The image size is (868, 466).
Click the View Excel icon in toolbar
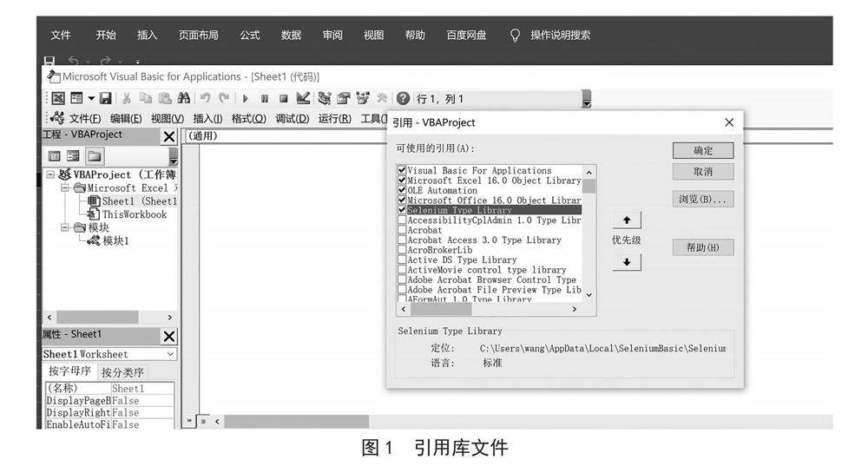57,99
